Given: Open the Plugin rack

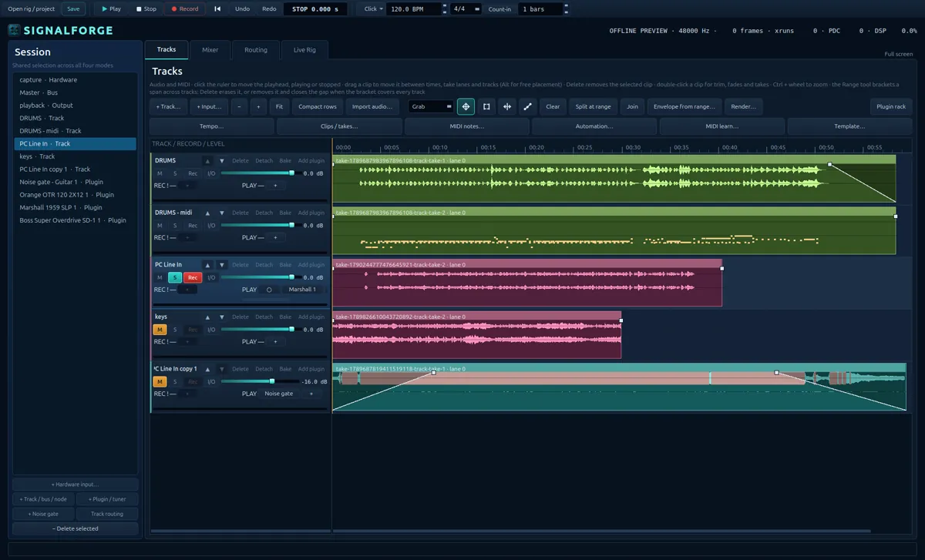Looking at the screenshot, I should tap(891, 106).
